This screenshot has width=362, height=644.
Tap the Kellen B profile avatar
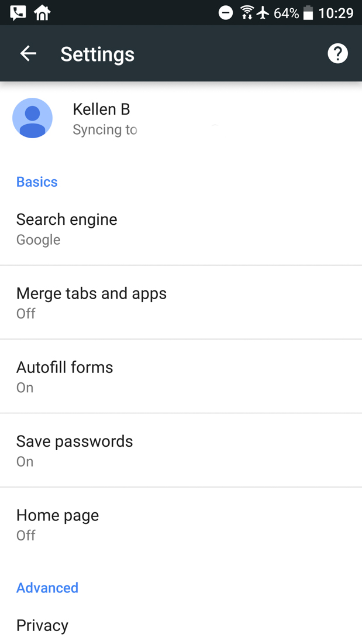[33, 118]
